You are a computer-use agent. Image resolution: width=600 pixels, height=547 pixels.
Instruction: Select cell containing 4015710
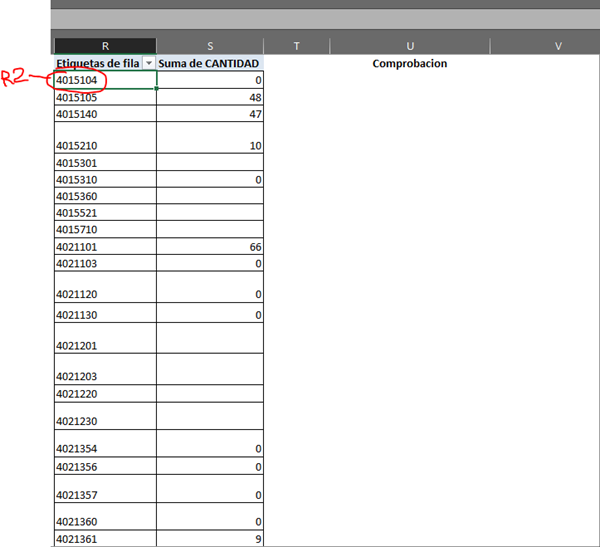point(105,229)
